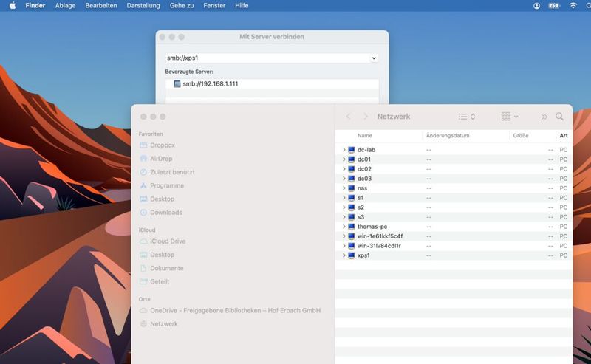This screenshot has width=591, height=364.
Task: Go forward in the Netzwerk window
Action: (x=365, y=117)
